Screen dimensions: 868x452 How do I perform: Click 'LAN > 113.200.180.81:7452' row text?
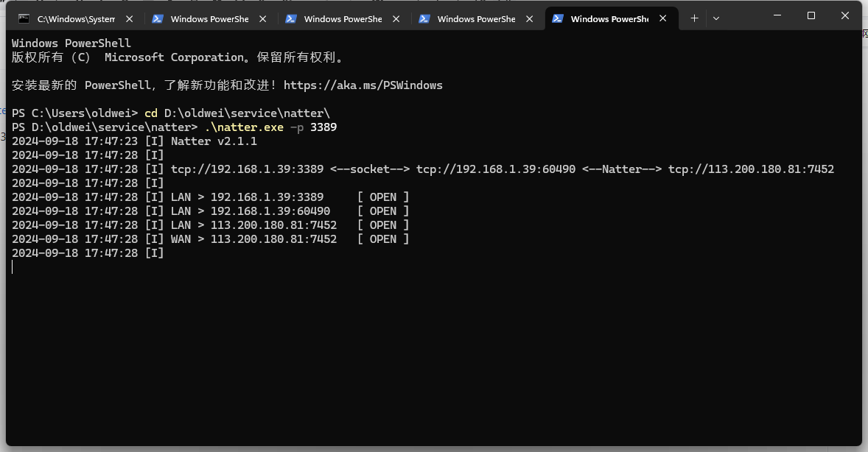click(x=254, y=225)
